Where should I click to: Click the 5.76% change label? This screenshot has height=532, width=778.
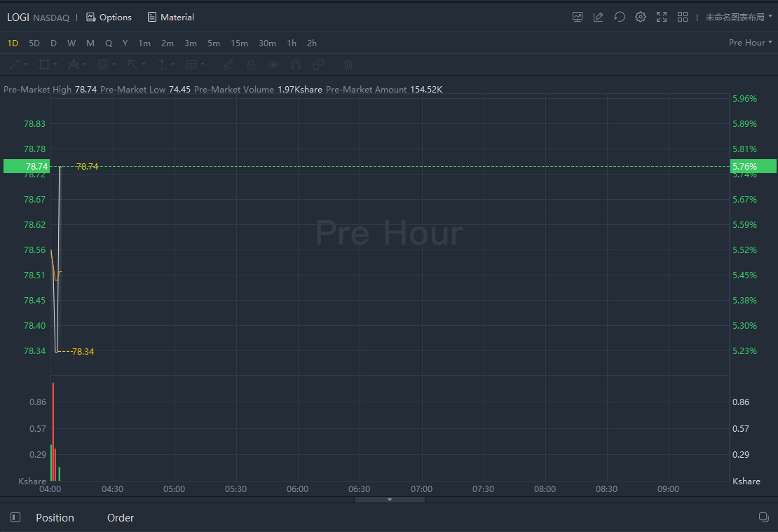click(x=753, y=166)
